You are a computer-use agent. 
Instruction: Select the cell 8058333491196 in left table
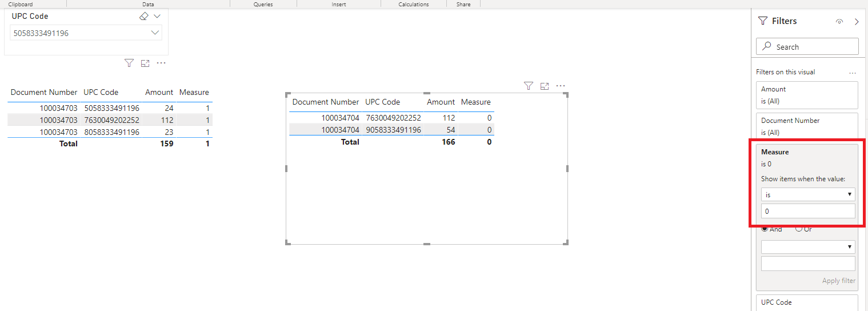coord(112,132)
